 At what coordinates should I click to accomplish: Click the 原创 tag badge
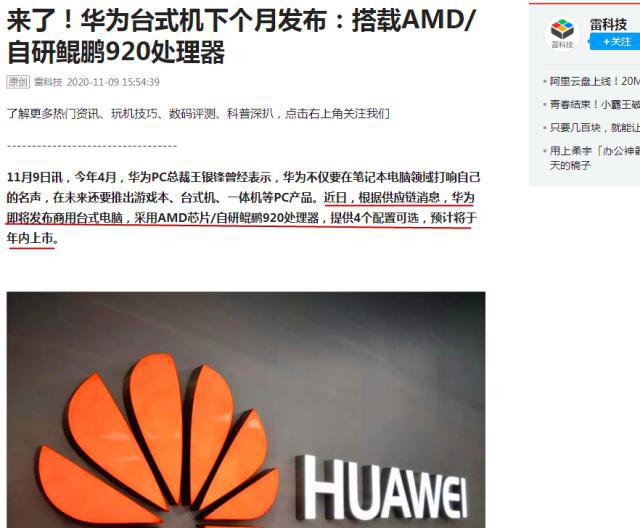point(18,82)
